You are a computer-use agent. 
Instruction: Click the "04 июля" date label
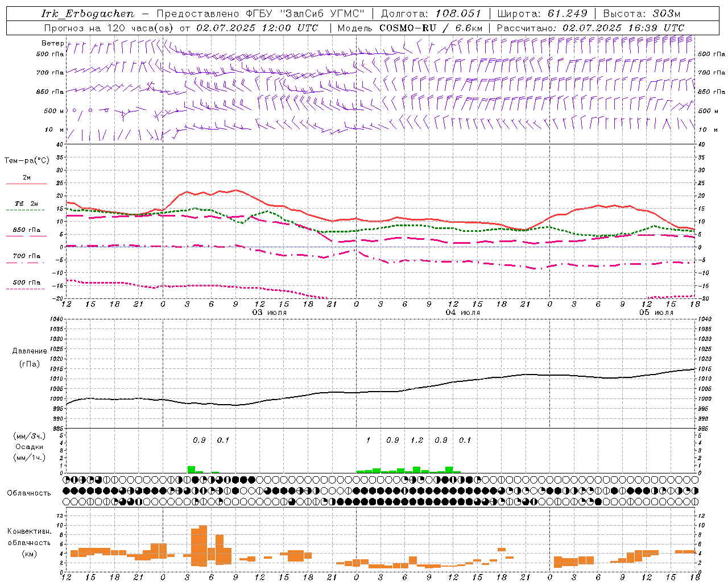point(462,313)
